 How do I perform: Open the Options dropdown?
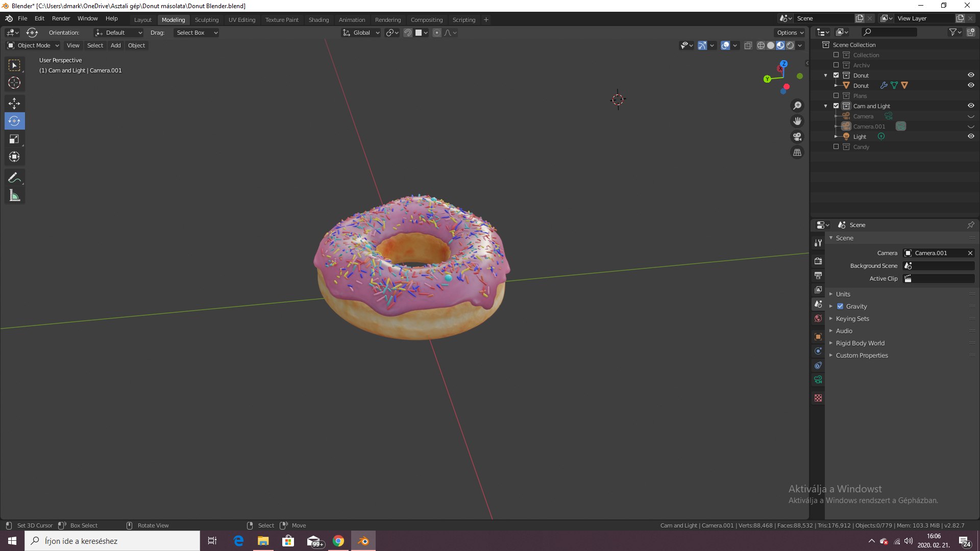(790, 33)
